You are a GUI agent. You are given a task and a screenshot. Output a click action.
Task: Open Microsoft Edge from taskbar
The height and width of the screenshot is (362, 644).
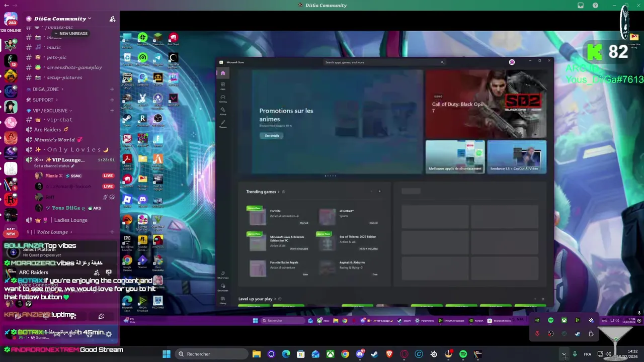[286, 354]
